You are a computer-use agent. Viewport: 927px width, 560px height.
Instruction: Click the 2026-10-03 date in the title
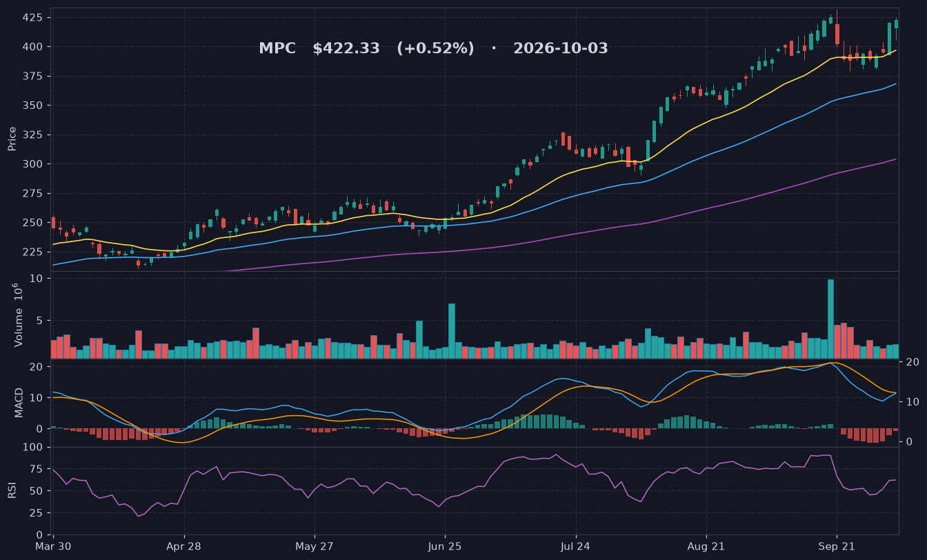[x=561, y=48]
